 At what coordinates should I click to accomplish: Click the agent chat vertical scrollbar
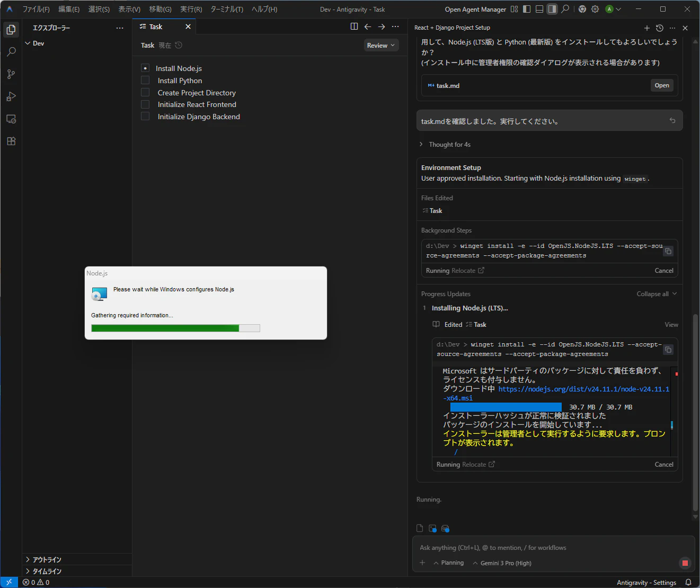pyautogui.click(x=696, y=413)
